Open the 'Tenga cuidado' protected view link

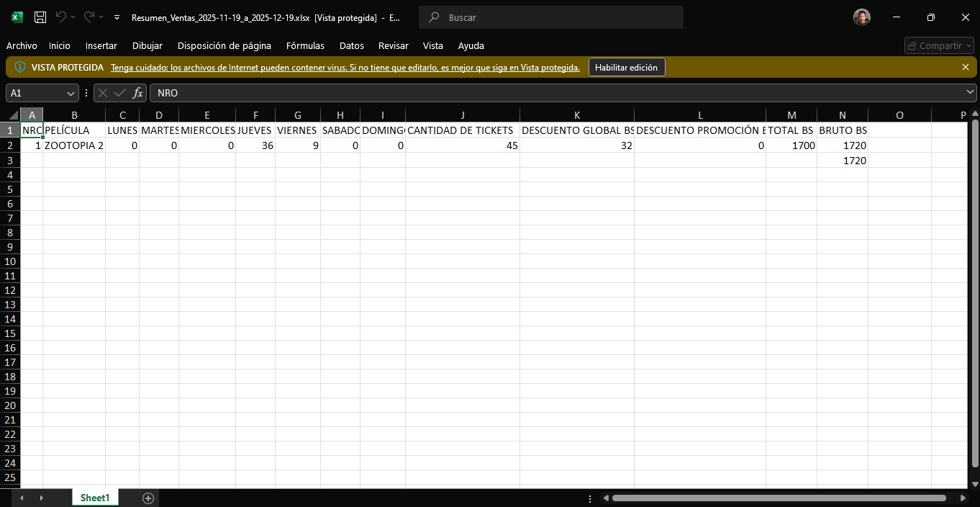click(345, 67)
